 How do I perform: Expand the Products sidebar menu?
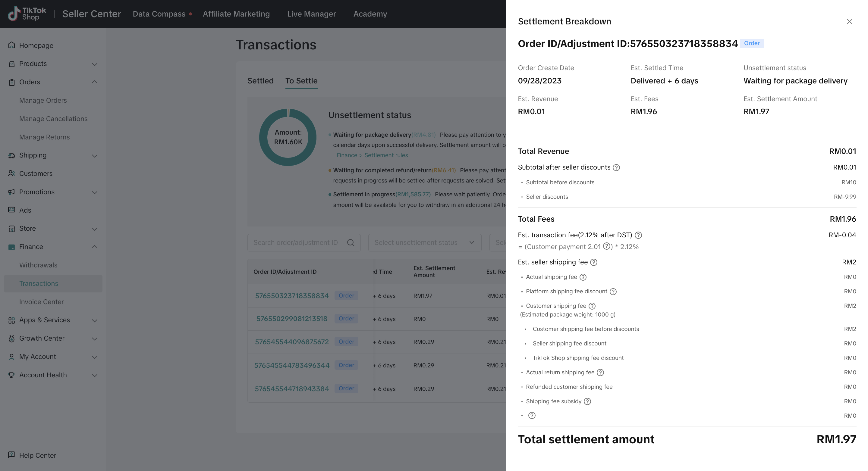(x=94, y=64)
